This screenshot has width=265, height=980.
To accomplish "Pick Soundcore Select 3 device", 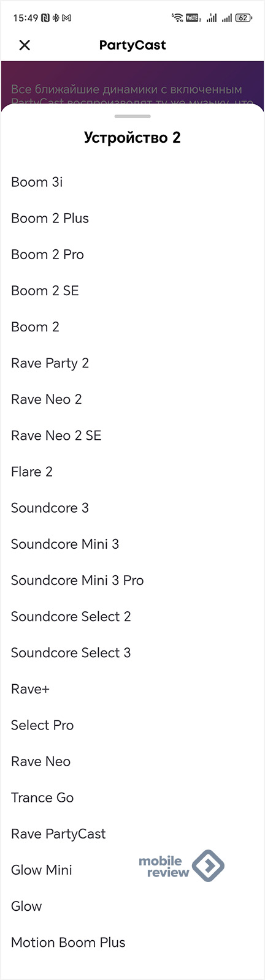I will click(132, 652).
